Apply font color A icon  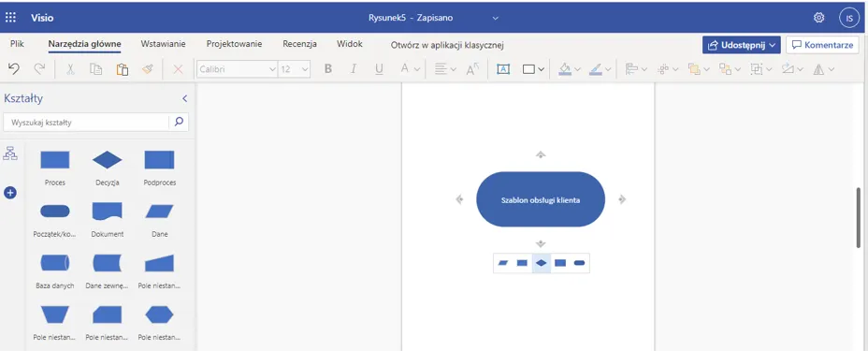point(405,68)
